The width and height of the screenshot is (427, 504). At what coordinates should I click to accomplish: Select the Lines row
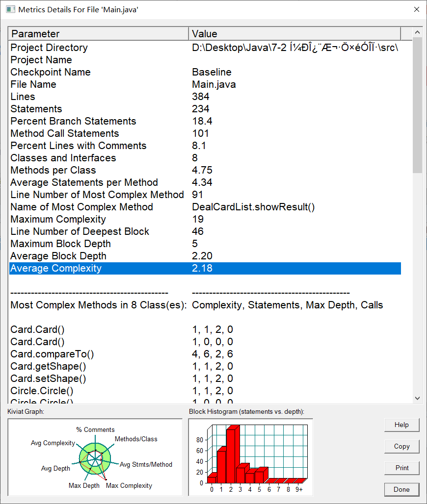pyautogui.click(x=205, y=97)
